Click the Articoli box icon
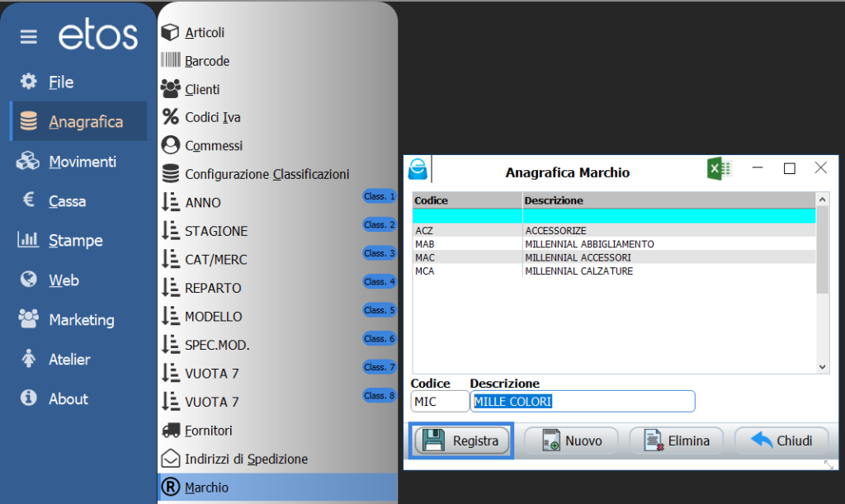Viewport: 845px width, 504px height. click(x=170, y=32)
